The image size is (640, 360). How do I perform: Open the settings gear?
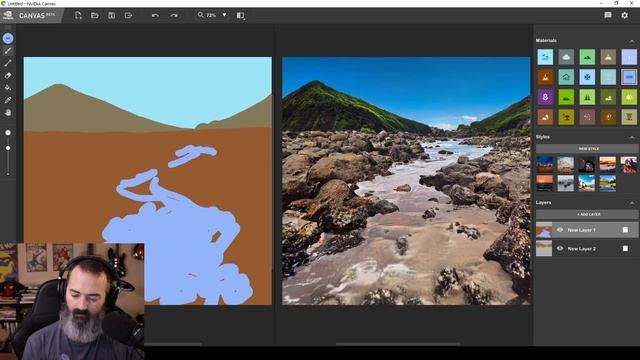coord(624,15)
